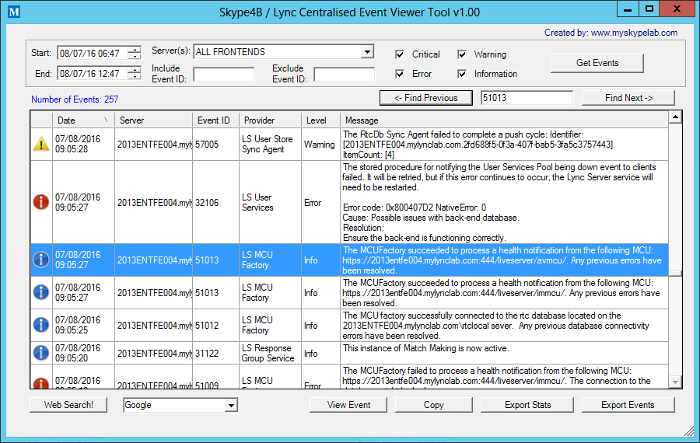Click the app icon in the title bar

(x=13, y=12)
